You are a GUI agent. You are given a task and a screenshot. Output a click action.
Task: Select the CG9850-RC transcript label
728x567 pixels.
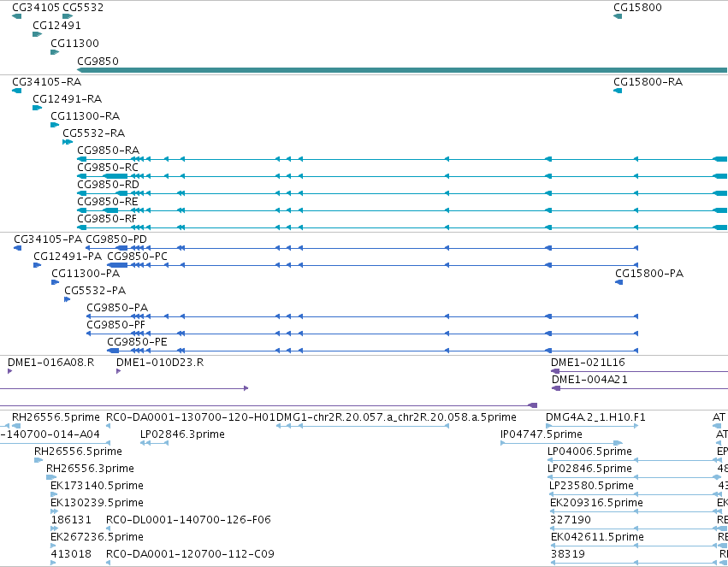point(108,168)
